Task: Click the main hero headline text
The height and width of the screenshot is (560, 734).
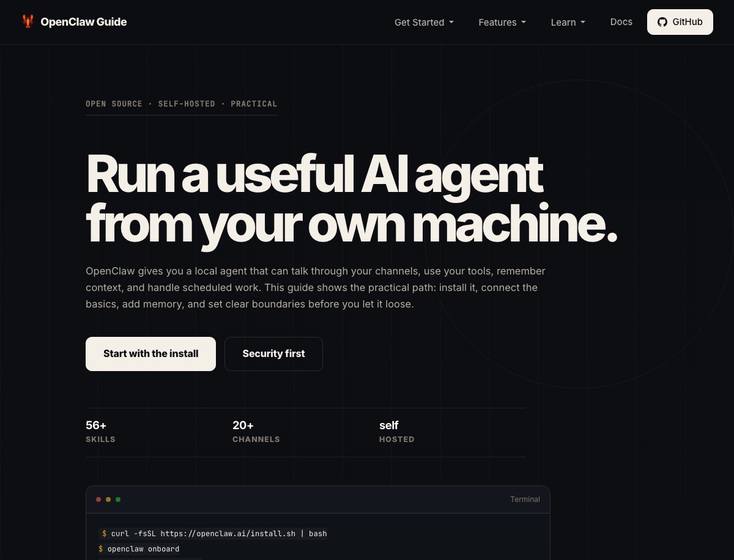Action: point(352,200)
